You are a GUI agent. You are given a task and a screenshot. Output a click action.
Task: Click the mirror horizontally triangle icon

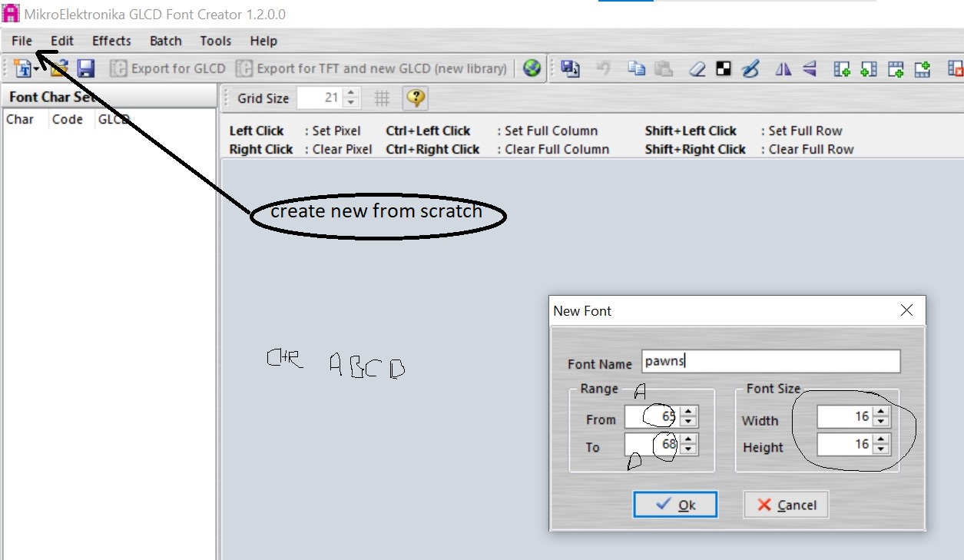tap(783, 68)
